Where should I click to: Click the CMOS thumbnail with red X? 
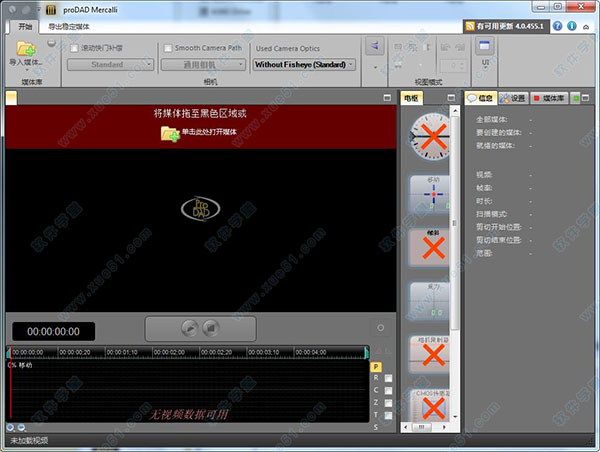point(429,405)
